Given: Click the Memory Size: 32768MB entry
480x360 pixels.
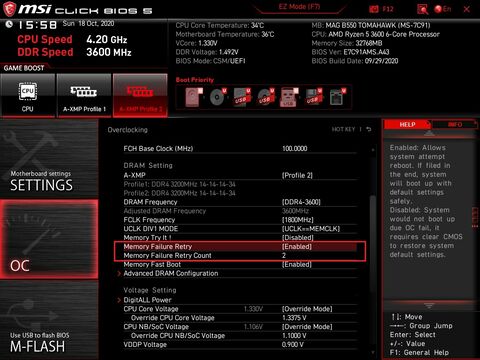Looking at the screenshot, I should (x=347, y=43).
